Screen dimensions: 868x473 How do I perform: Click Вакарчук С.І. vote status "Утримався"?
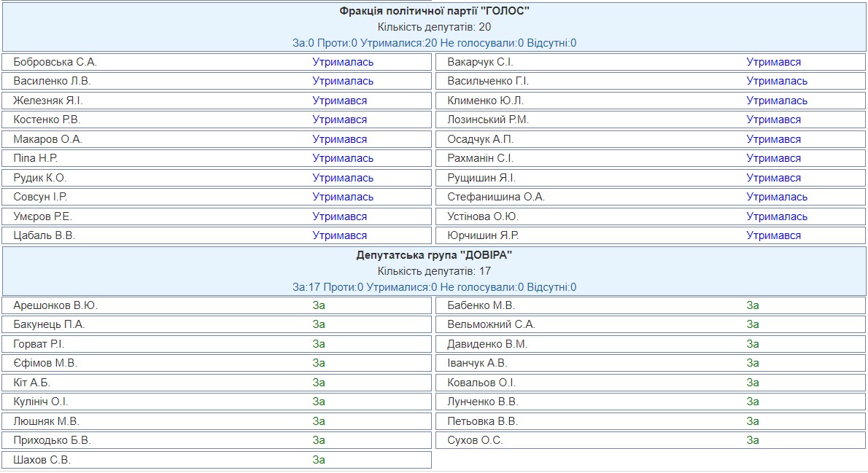point(773,62)
